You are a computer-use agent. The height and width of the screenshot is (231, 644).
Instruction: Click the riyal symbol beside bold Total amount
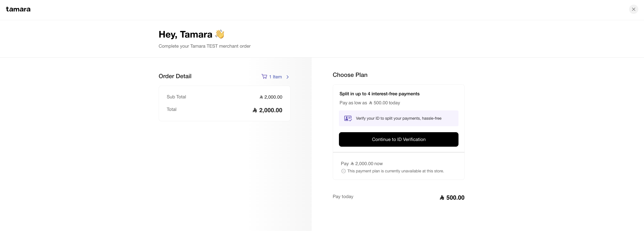(x=255, y=110)
